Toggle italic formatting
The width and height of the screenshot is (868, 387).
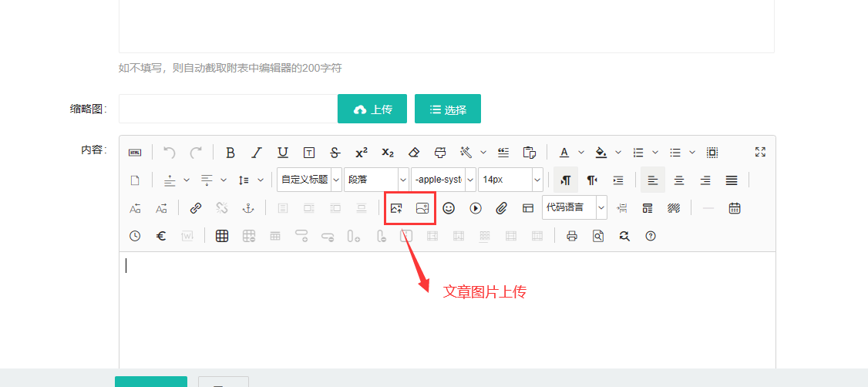tap(257, 152)
